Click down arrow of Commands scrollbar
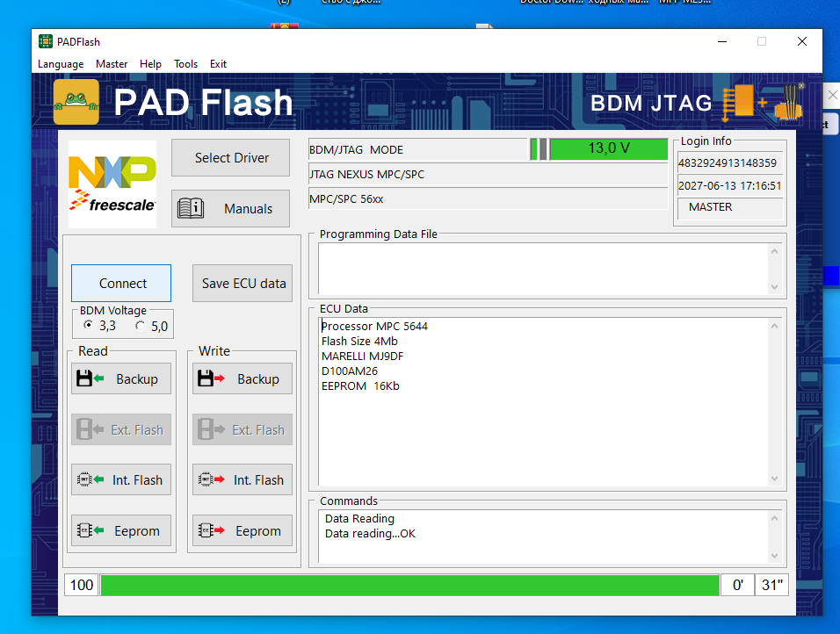840x634 pixels. click(774, 556)
